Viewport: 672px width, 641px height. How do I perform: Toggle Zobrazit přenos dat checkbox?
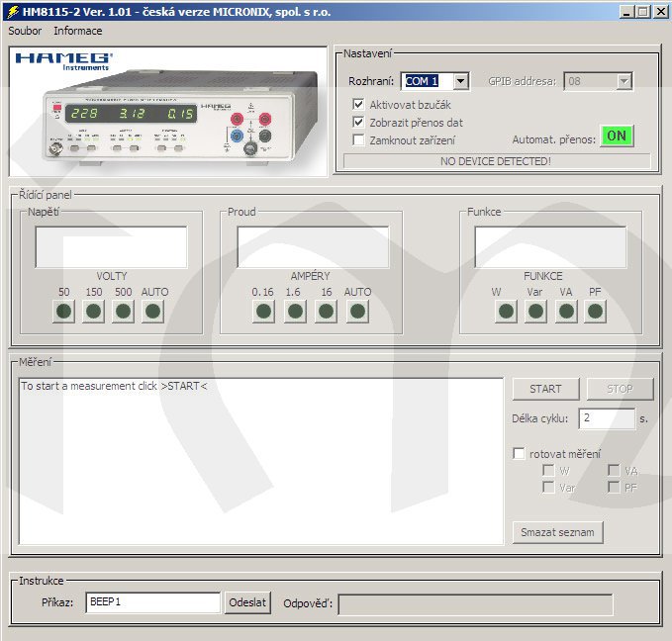point(359,122)
